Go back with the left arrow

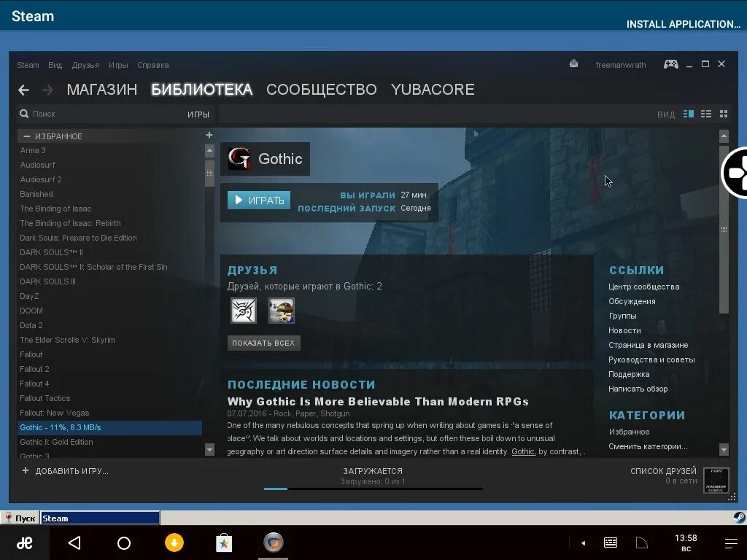click(x=24, y=90)
